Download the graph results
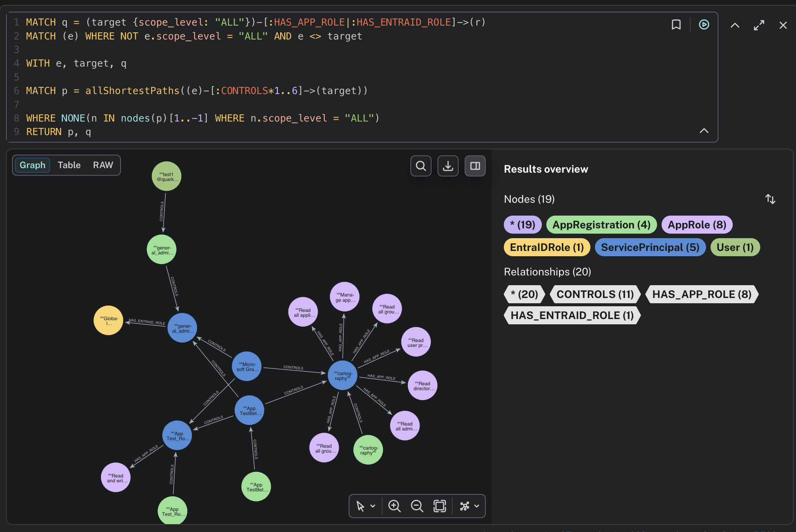The image size is (796, 532). (x=448, y=166)
